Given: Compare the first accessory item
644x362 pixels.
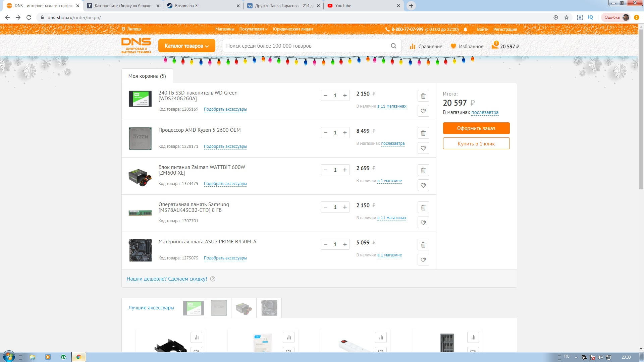Looking at the screenshot, I should (x=197, y=337).
